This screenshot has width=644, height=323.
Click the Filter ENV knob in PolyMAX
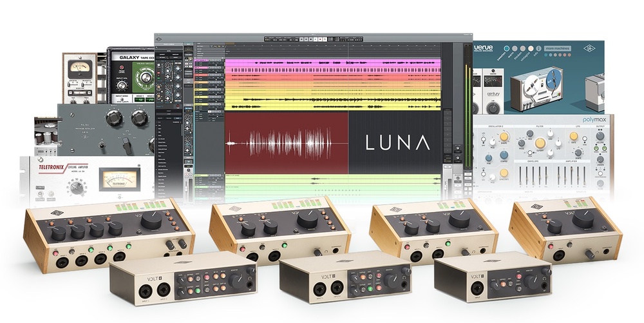(x=551, y=133)
